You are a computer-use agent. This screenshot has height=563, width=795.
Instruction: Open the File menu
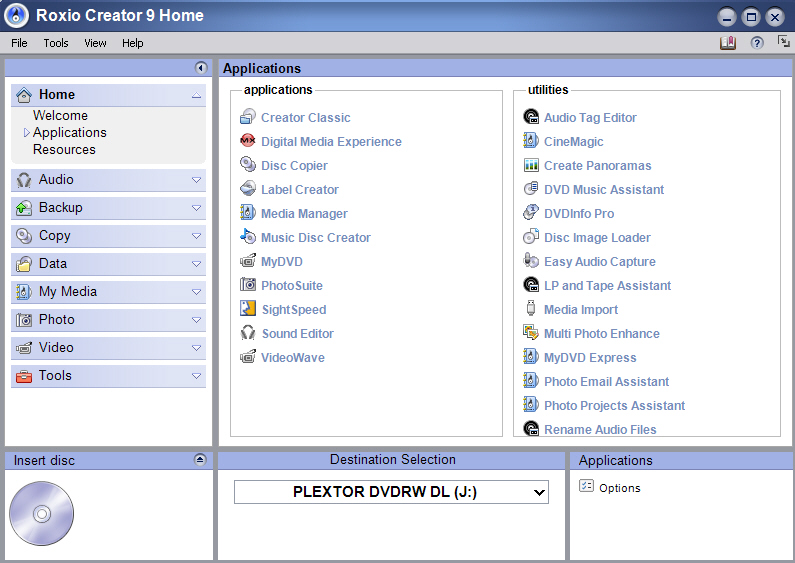(19, 43)
